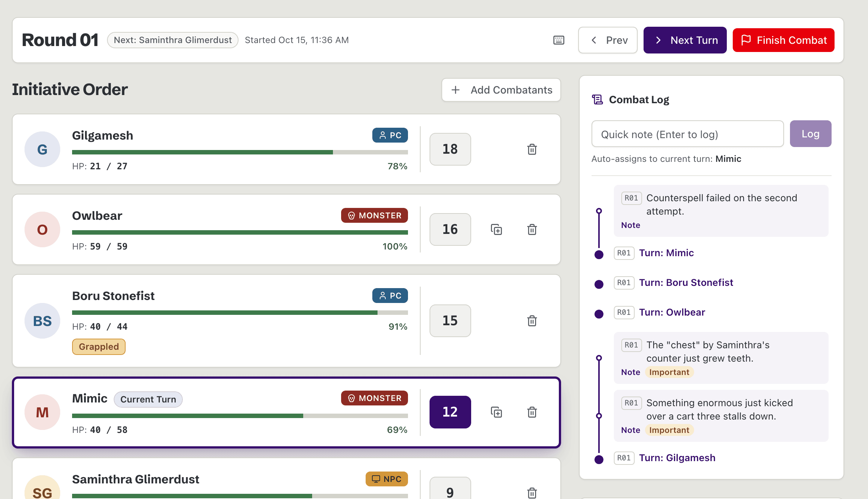Click Important tag on the chest note
868x499 pixels.
669,372
